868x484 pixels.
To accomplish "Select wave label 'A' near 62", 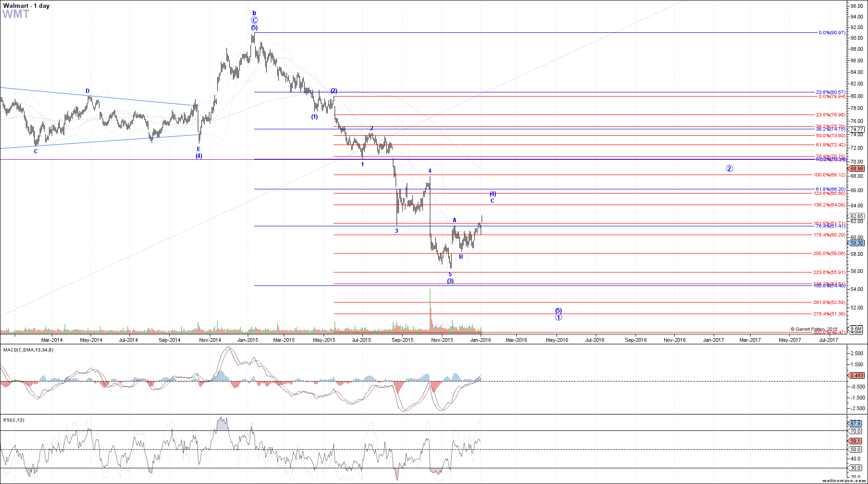I will 455,221.
